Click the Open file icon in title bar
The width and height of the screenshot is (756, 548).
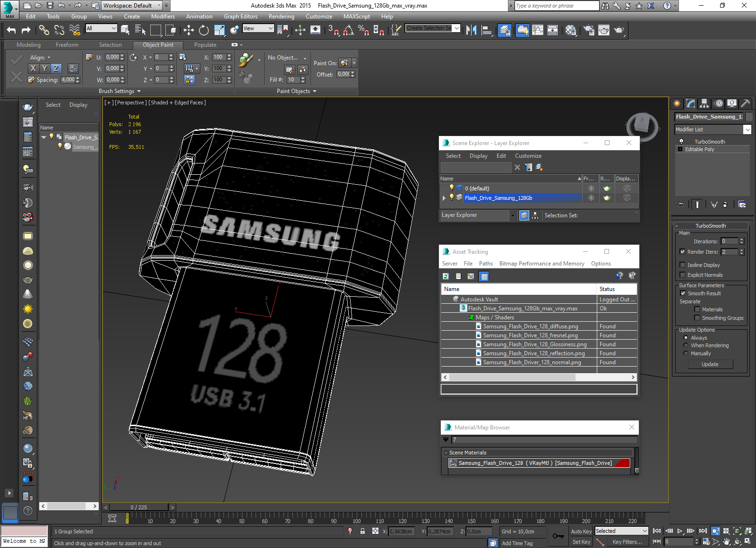(38, 6)
